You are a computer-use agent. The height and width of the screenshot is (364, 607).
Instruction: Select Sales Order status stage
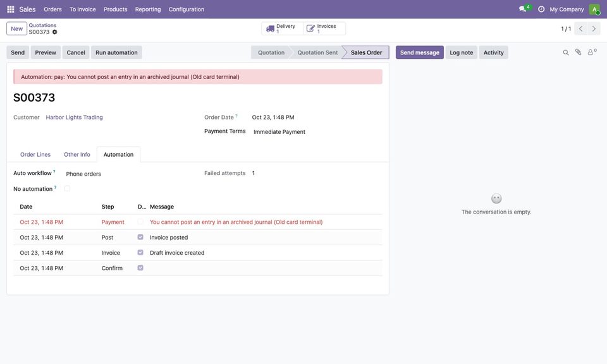pyautogui.click(x=366, y=52)
